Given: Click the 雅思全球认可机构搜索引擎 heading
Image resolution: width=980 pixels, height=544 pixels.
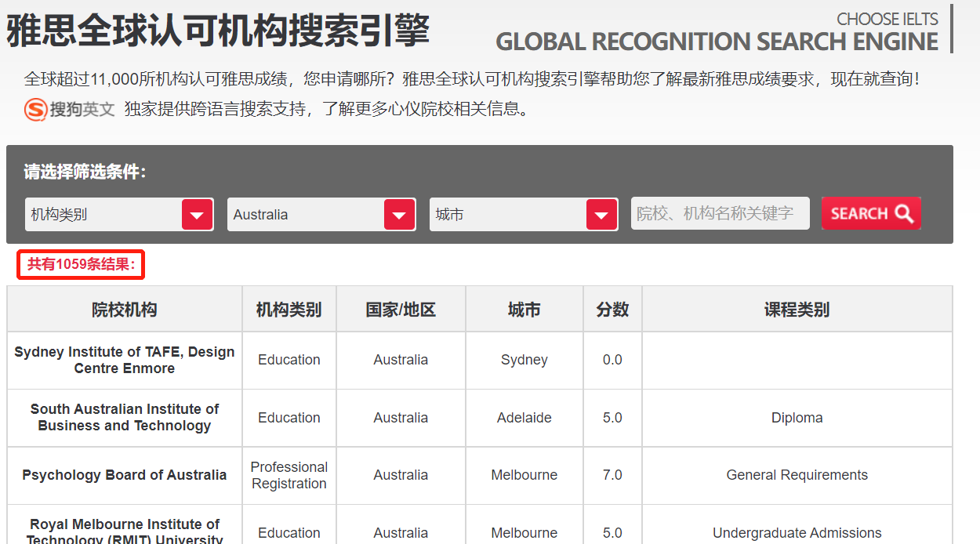Looking at the screenshot, I should (x=218, y=31).
